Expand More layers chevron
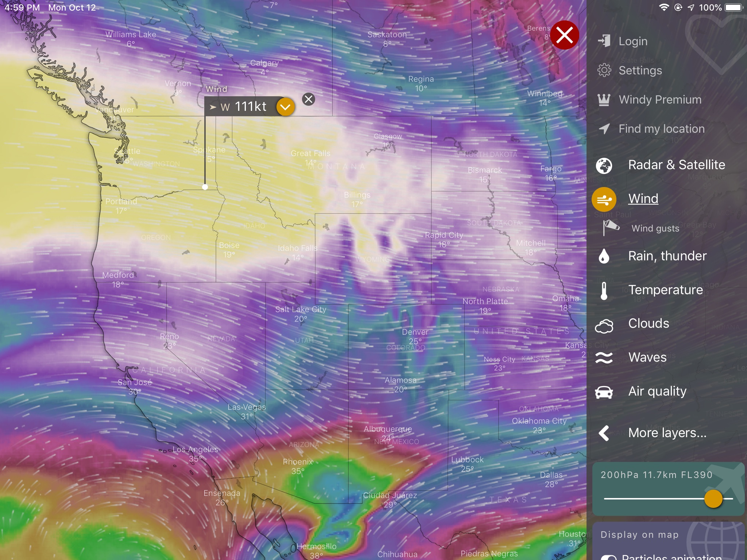This screenshot has height=560, width=747. pyautogui.click(x=604, y=433)
